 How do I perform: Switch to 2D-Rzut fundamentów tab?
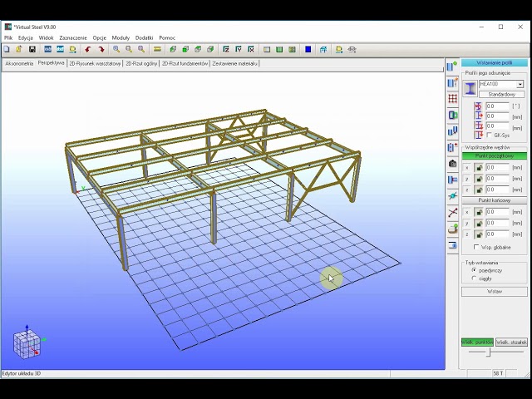185,63
